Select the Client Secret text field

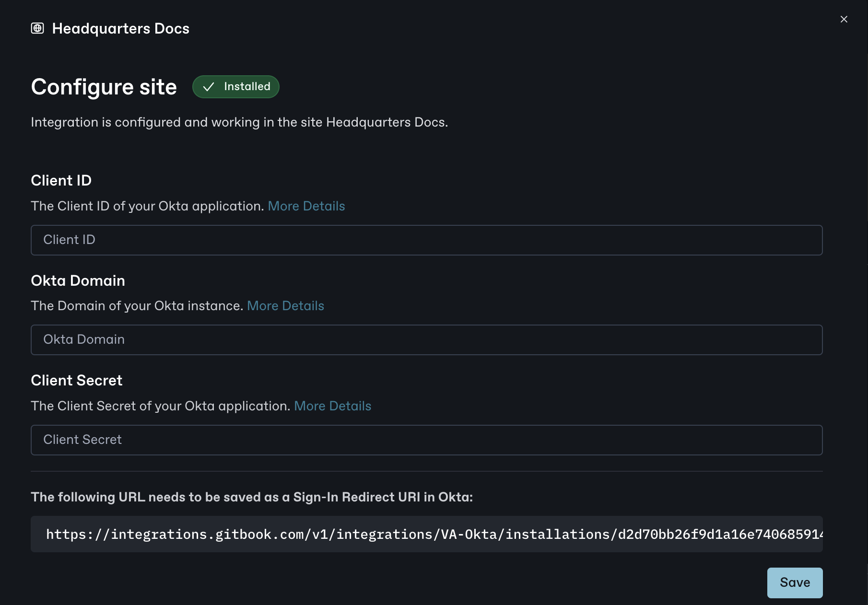[427, 440]
